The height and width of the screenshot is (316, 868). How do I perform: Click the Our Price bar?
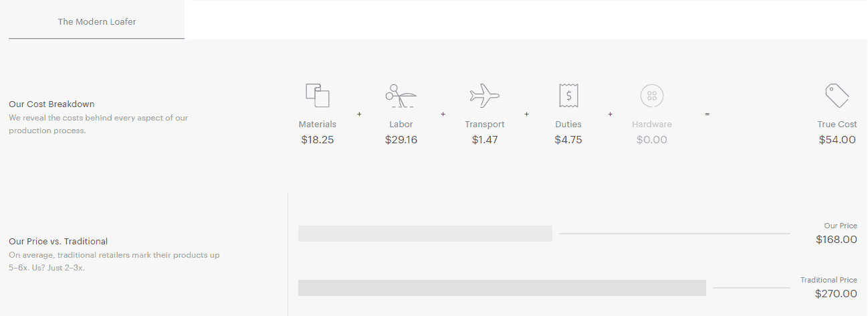(425, 234)
